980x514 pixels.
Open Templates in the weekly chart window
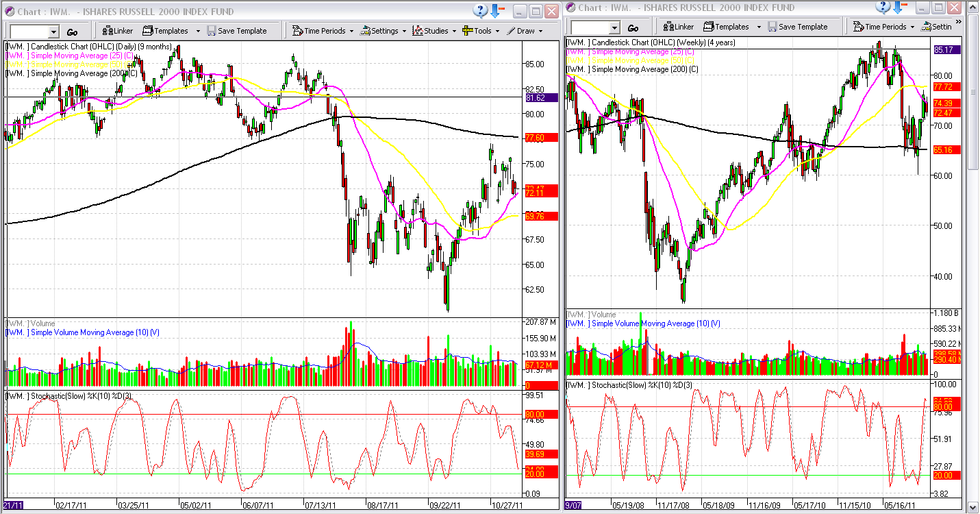click(x=726, y=27)
